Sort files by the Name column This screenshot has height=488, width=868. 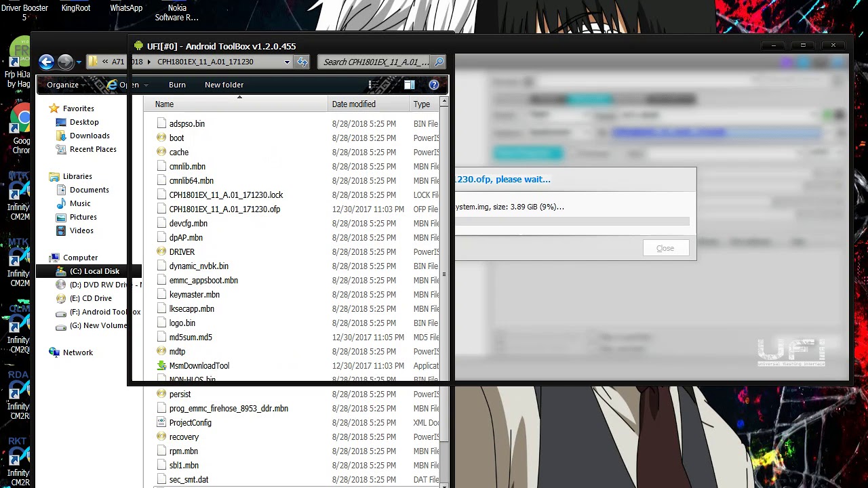235,104
